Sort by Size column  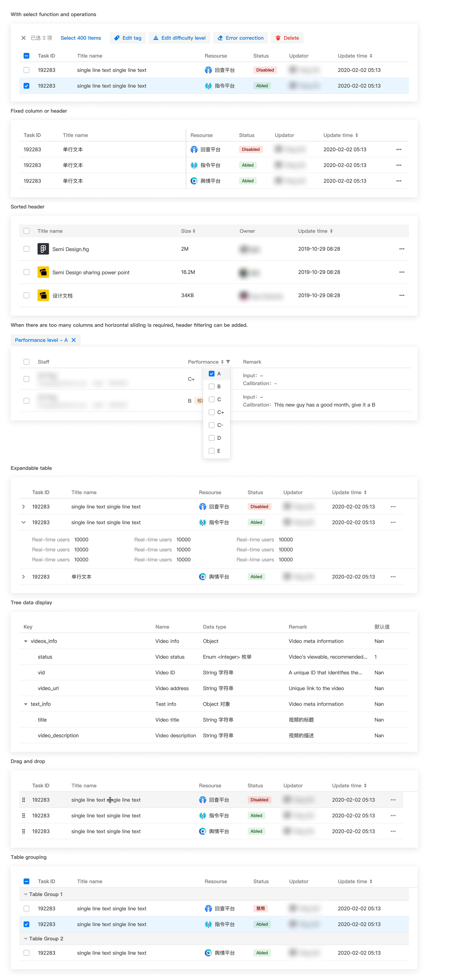(194, 231)
